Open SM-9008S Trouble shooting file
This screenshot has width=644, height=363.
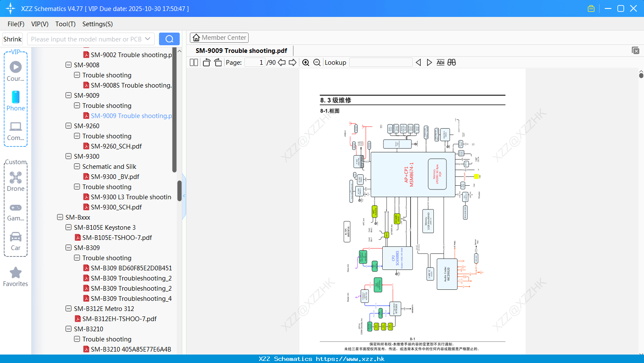[x=127, y=85]
